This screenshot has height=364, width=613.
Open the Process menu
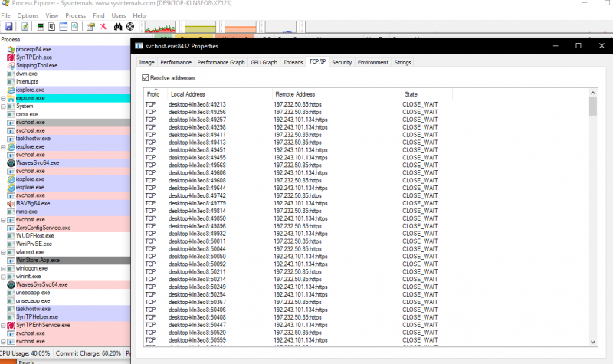tap(75, 15)
